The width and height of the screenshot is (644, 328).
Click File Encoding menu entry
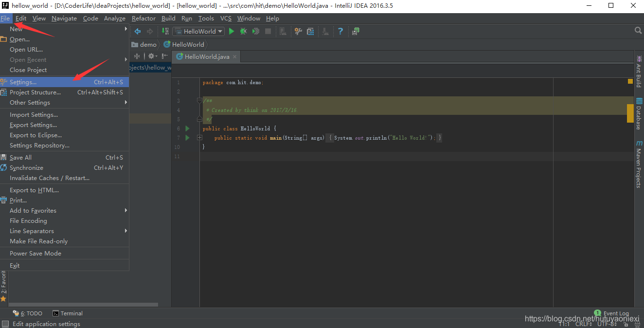tap(64, 220)
